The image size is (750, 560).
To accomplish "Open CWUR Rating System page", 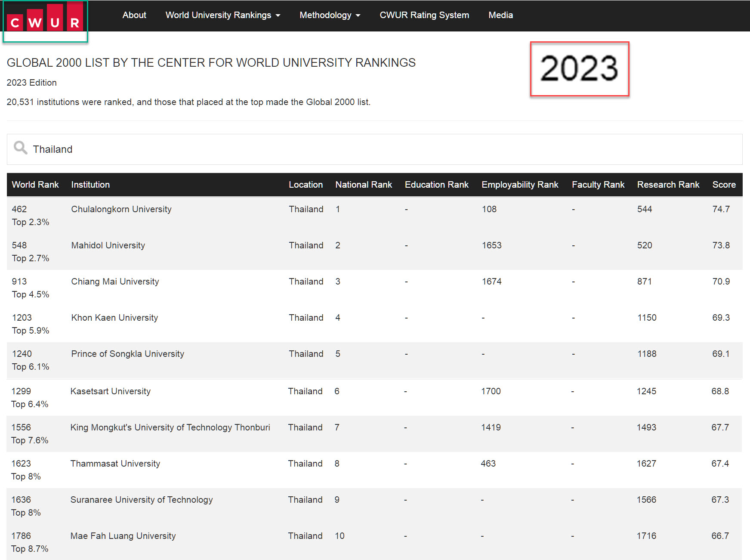I will (424, 15).
